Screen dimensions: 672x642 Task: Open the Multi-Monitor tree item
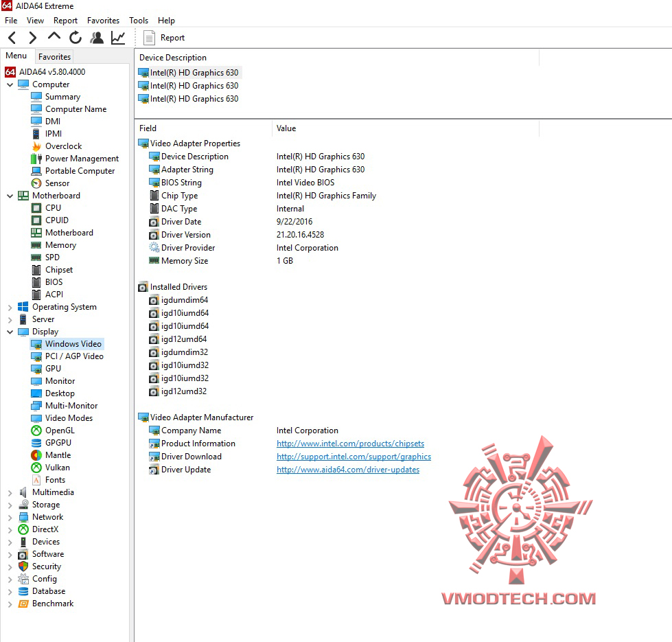click(65, 406)
